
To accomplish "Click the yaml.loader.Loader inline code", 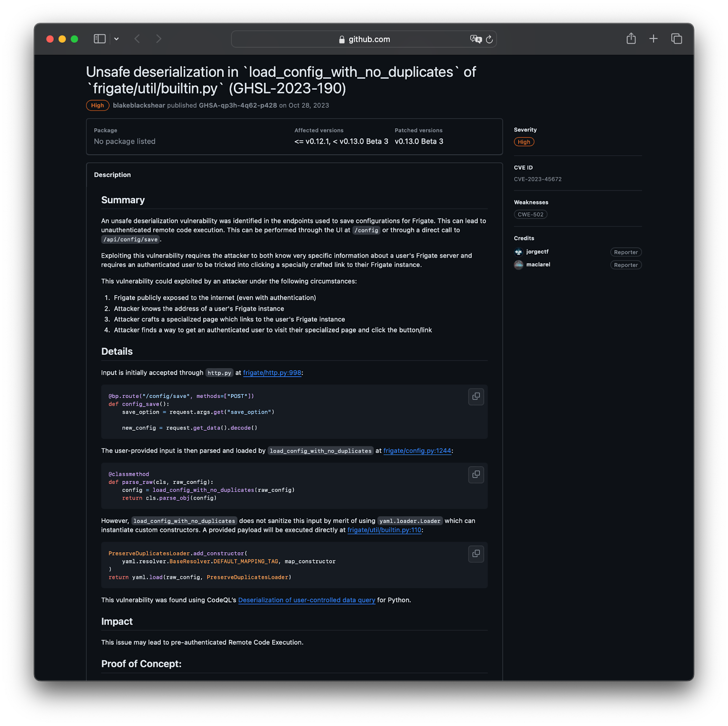I will click(410, 521).
